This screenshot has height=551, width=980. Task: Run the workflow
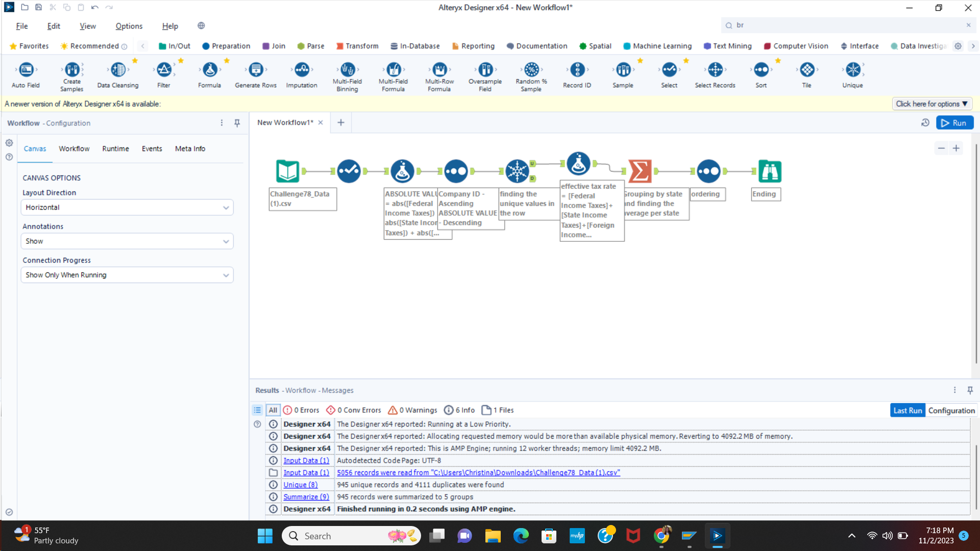(954, 123)
